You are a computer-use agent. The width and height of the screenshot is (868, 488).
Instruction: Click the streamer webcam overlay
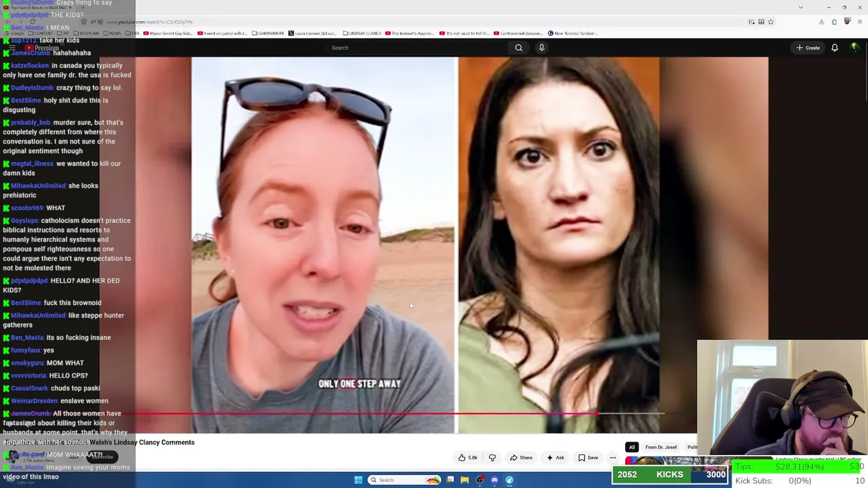[x=782, y=398]
